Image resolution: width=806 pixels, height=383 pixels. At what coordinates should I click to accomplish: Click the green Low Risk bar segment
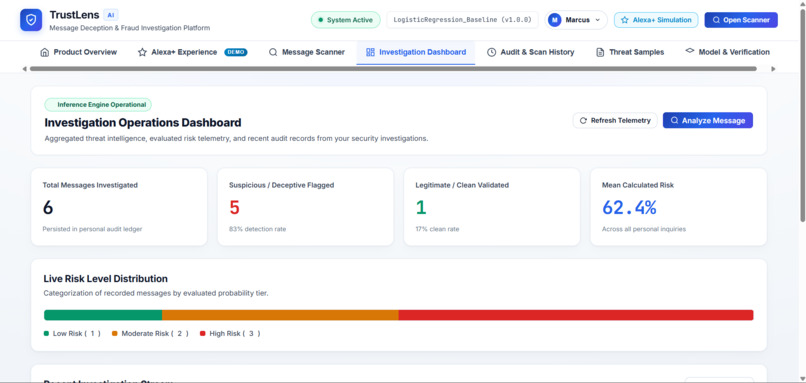click(103, 315)
